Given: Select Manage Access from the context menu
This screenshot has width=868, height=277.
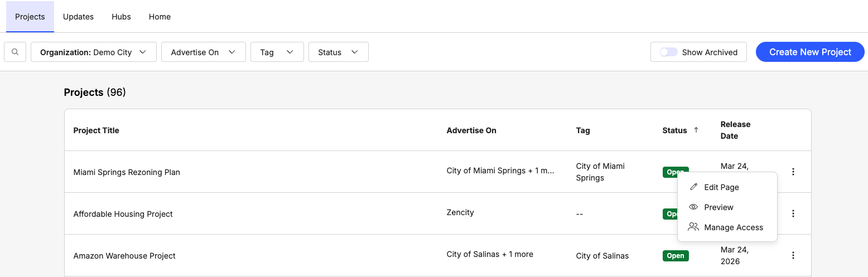Looking at the screenshot, I should coord(733,227).
